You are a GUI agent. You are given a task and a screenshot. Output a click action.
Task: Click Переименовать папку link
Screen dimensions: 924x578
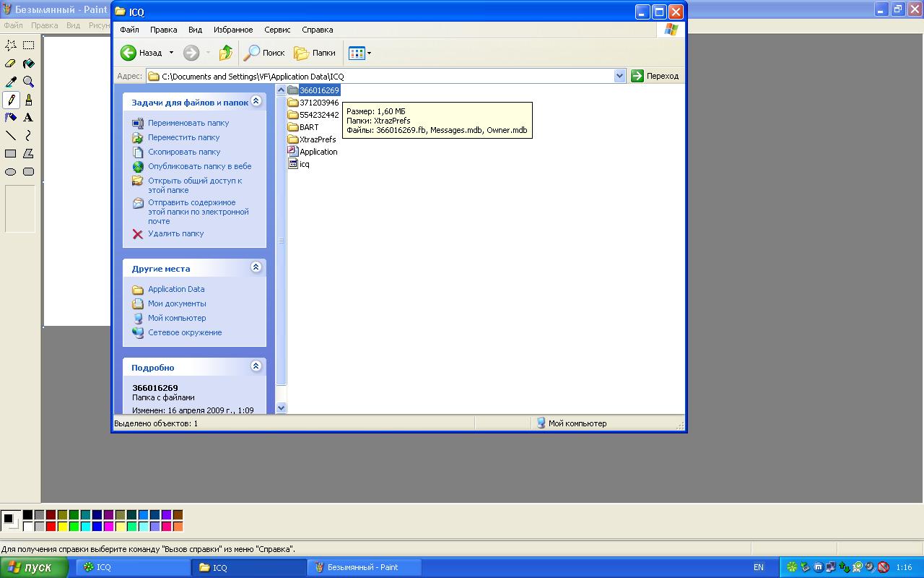coord(188,123)
